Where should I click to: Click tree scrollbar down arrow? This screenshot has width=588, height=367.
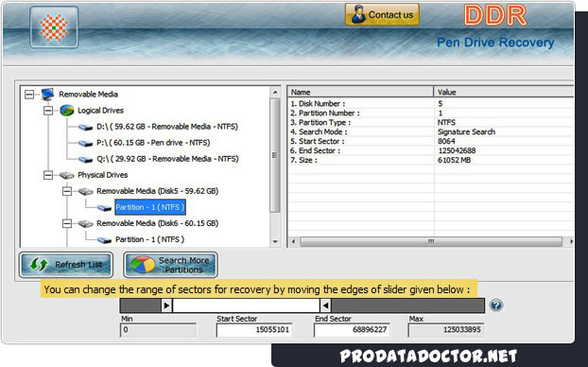pos(275,241)
